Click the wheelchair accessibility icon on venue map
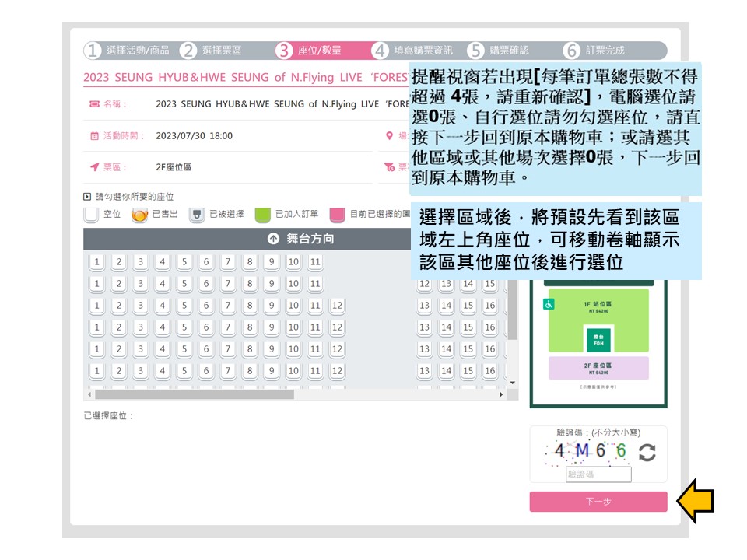 tap(549, 304)
